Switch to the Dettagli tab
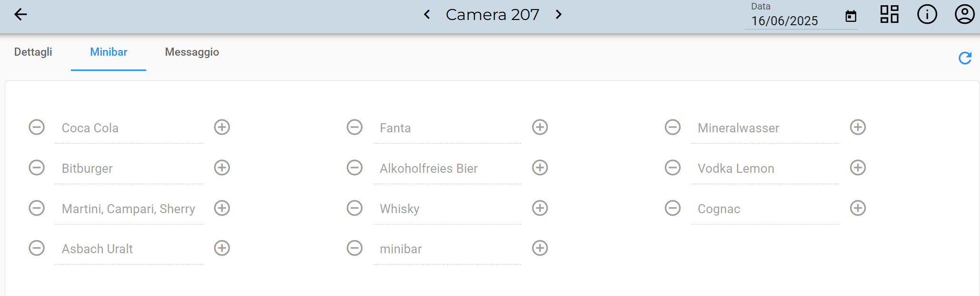Screen dimensions: 980x296 33,52
